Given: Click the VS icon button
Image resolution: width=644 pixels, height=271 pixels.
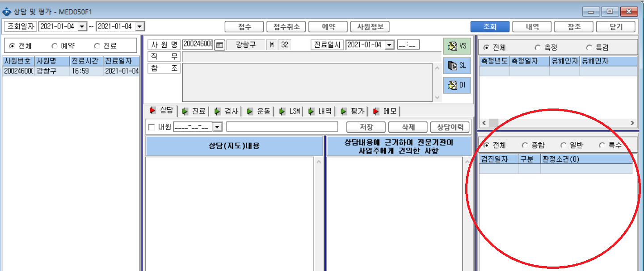Looking at the screenshot, I should coord(457,46).
